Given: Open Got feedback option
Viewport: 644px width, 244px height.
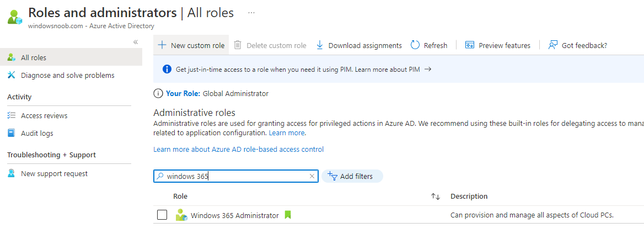Looking at the screenshot, I should point(578,45).
